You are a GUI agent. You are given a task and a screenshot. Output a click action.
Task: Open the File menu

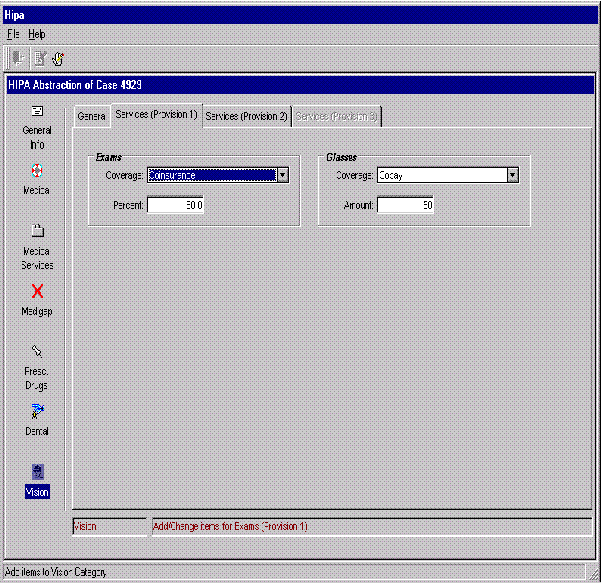14,34
